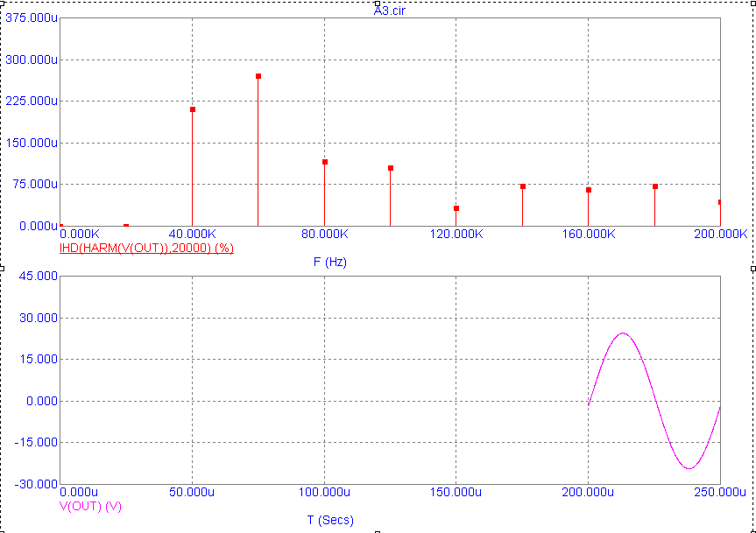The height and width of the screenshot is (533, 756).
Task: Click the T (Secs) axis label
Action: coord(330,520)
